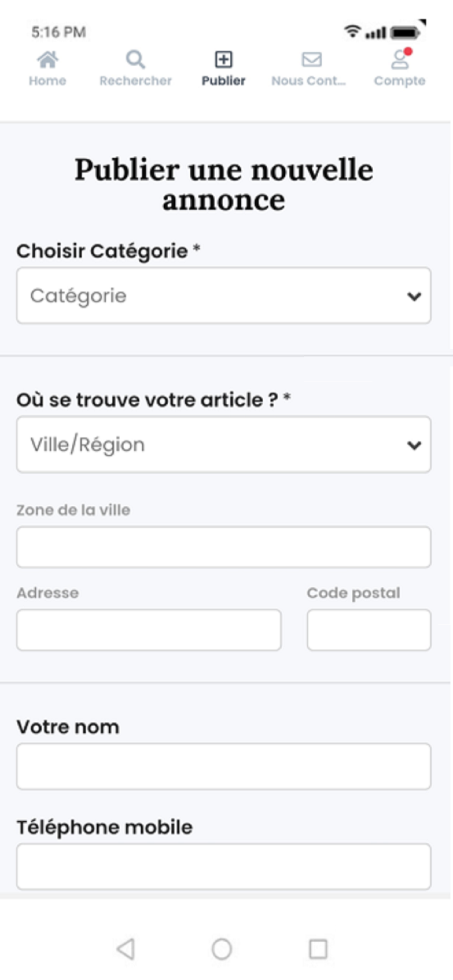Click the chevron arrow in Ville/Région field

[414, 445]
